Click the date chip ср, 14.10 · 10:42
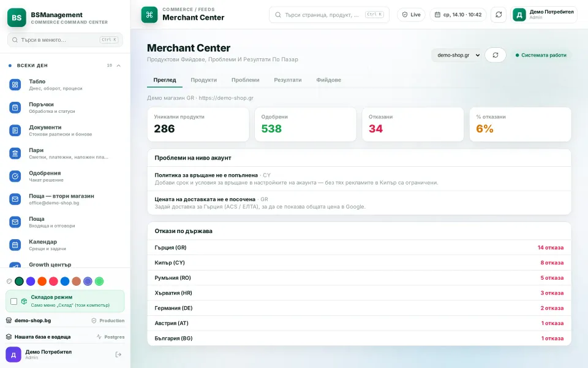Image resolution: width=588 pixels, height=368 pixels. 458,15
